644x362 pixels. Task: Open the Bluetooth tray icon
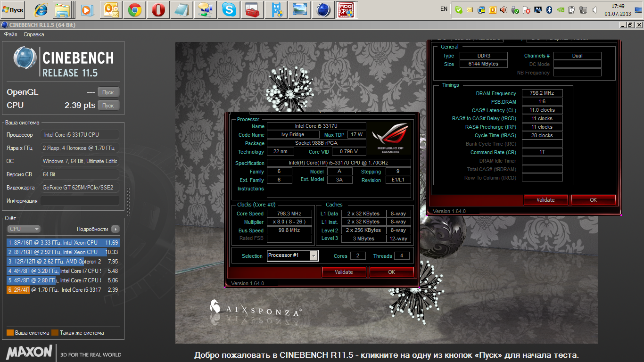pos(549,9)
